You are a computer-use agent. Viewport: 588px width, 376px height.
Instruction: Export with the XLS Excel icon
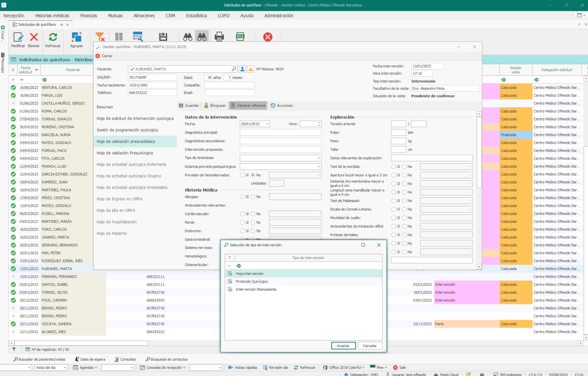pyautogui.click(x=240, y=37)
